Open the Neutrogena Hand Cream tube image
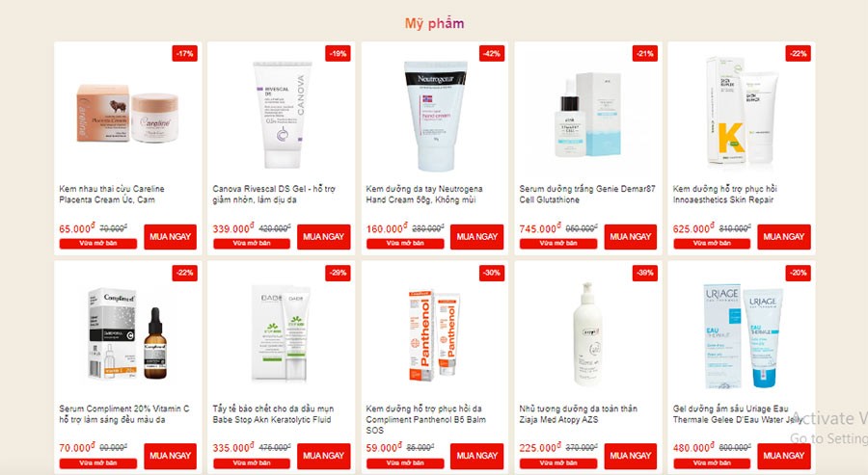Viewport: 868px width, 475px height. (x=435, y=115)
